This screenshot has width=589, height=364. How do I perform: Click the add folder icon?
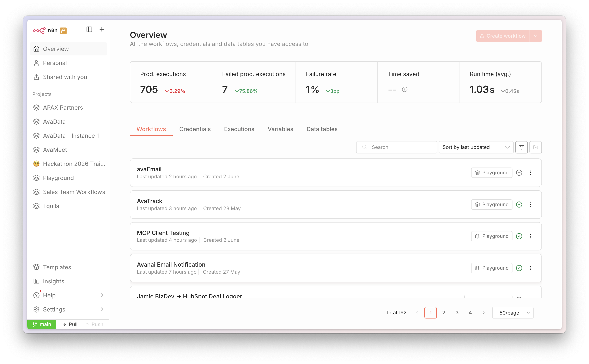pos(536,147)
